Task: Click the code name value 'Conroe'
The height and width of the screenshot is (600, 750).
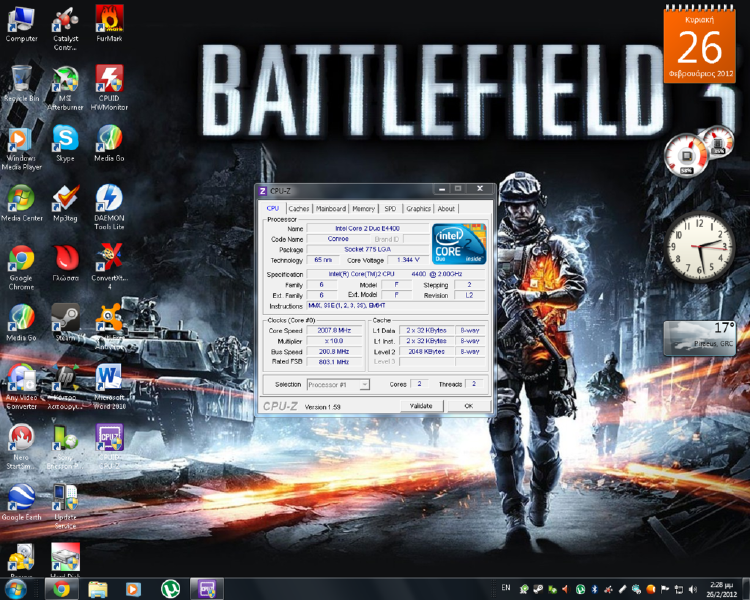Action: (x=338, y=239)
